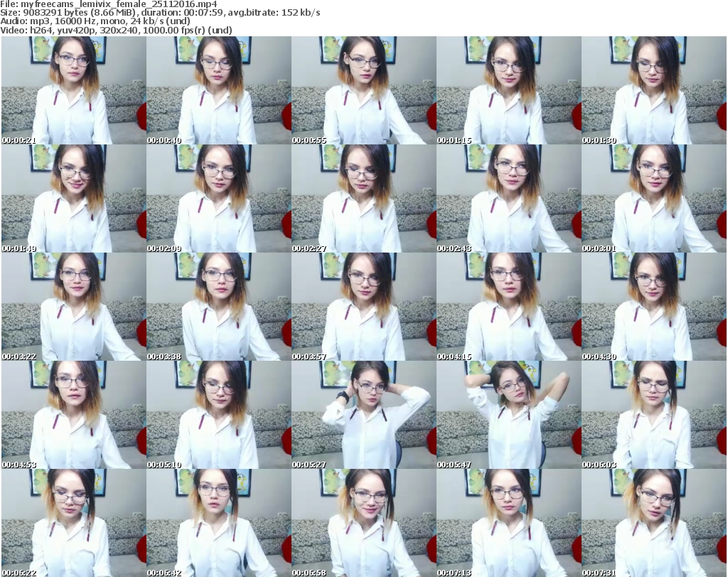This screenshot has height=577, width=728.
Task: Click the frame timestamped 00:07:31
Action: point(654,523)
